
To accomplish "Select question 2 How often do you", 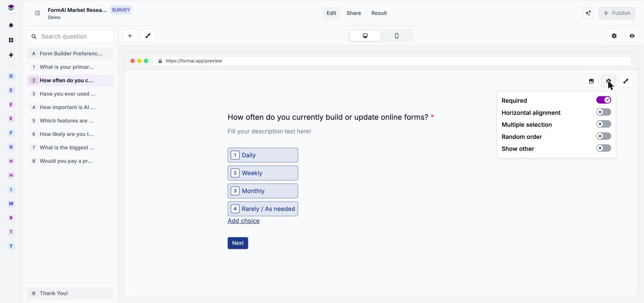I will click(x=70, y=81).
